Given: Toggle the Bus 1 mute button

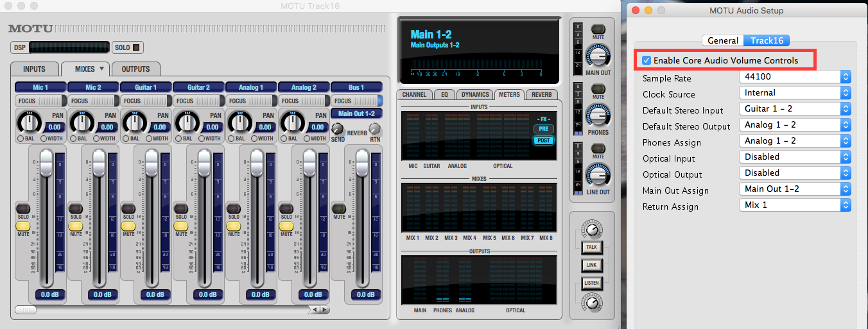Looking at the screenshot, I should [x=339, y=209].
